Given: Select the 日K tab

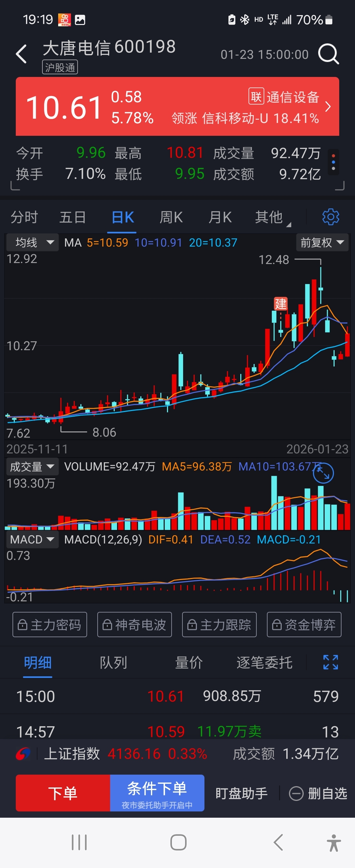Looking at the screenshot, I should [x=123, y=217].
